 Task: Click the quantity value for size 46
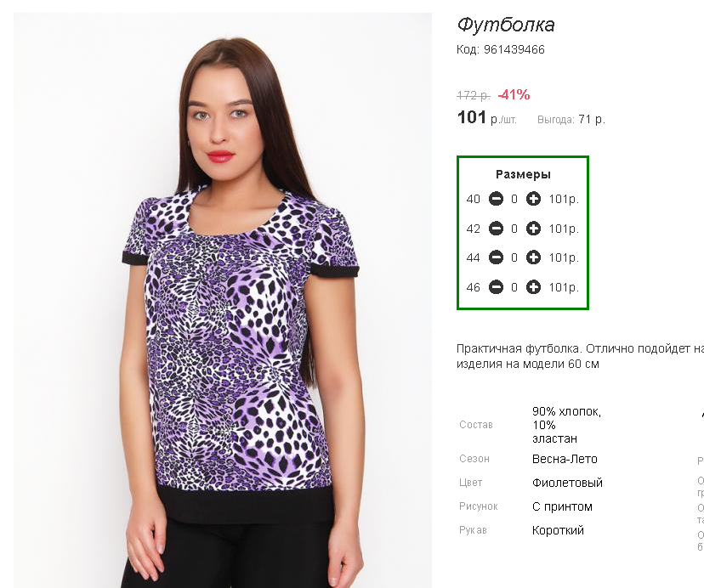[514, 287]
